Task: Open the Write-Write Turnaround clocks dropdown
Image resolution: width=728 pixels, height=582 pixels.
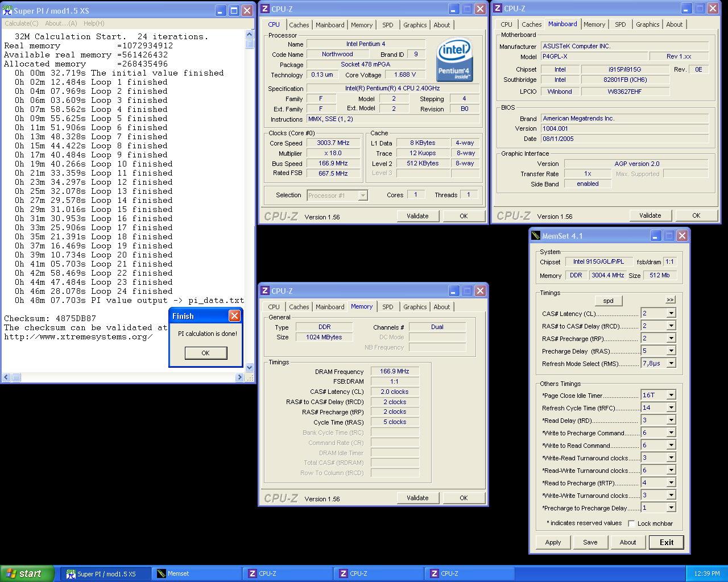Action: click(x=671, y=495)
